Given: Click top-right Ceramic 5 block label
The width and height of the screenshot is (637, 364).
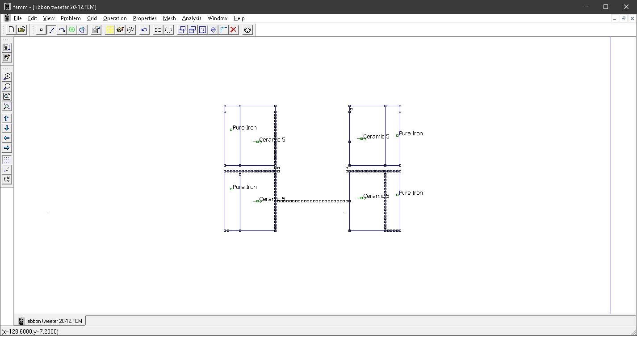Looking at the screenshot, I should click(376, 137).
